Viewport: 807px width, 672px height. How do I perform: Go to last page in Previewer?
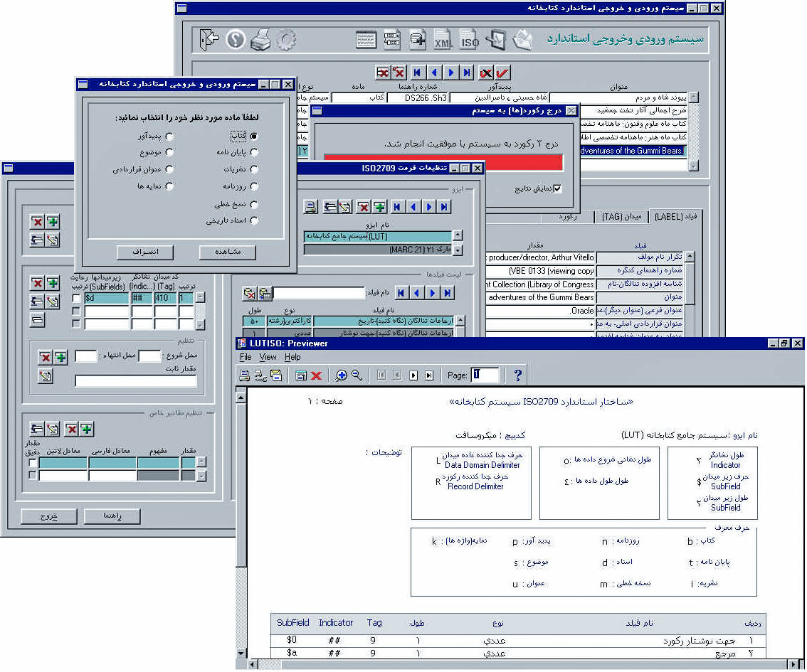[429, 375]
